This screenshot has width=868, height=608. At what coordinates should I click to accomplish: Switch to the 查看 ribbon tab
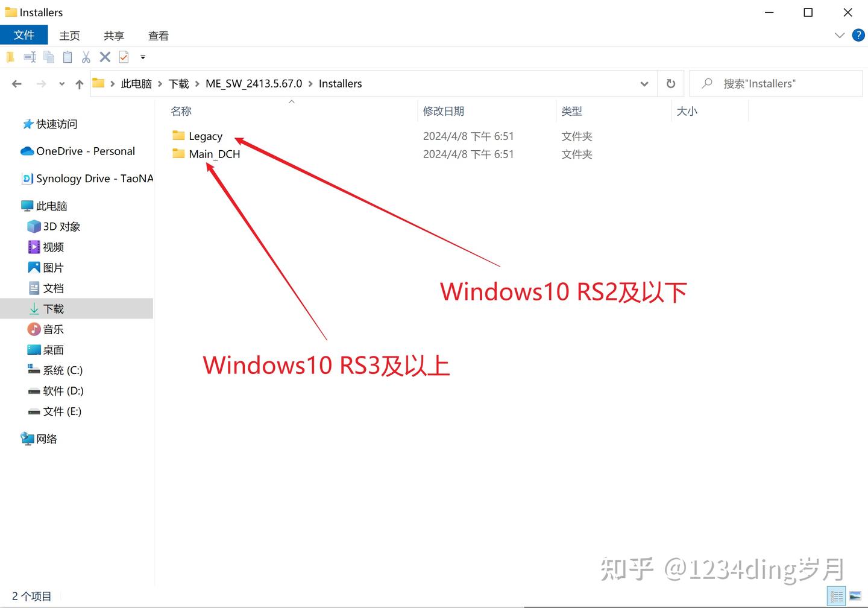point(159,36)
